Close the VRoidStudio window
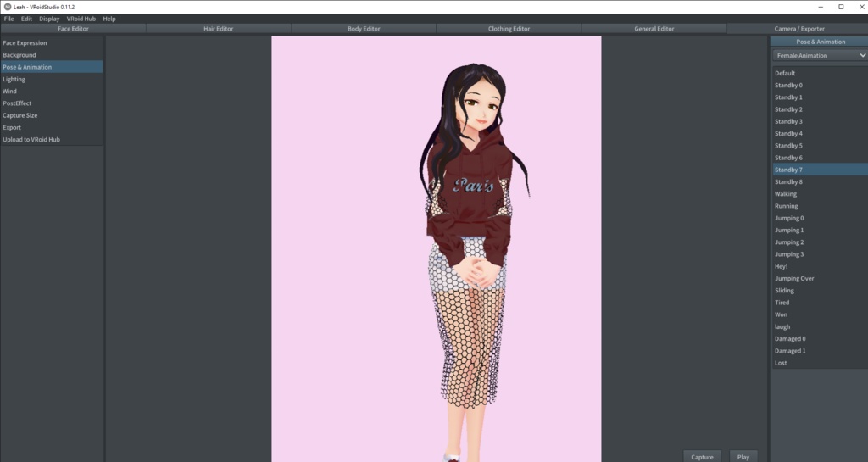 [x=861, y=7]
